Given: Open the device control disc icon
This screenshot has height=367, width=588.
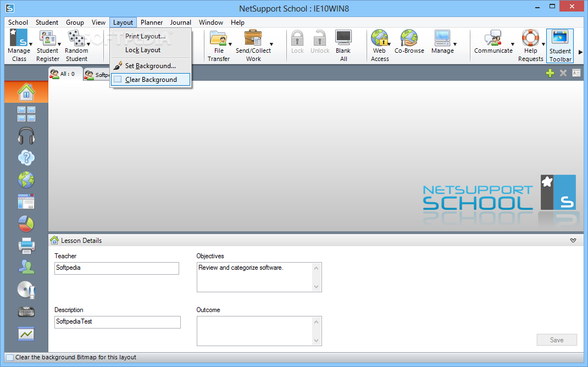Looking at the screenshot, I should click(26, 290).
